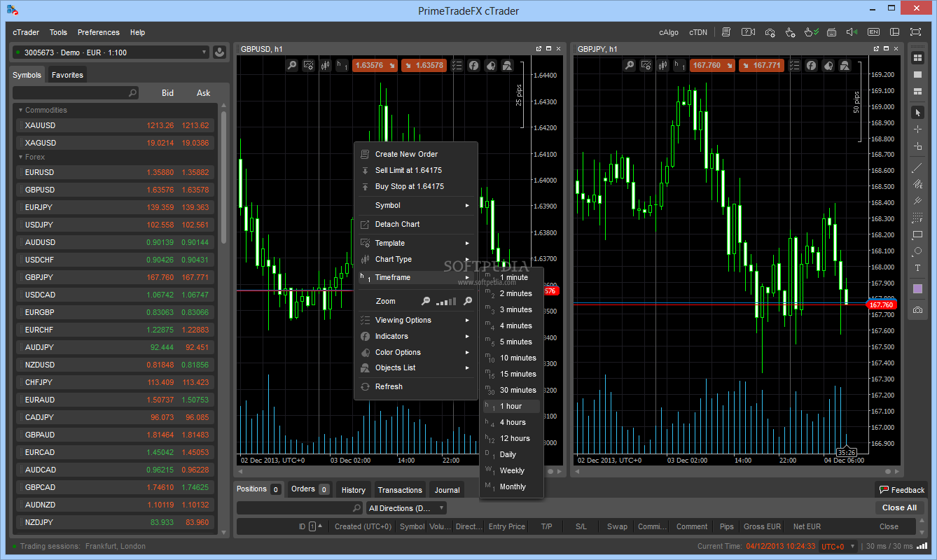The width and height of the screenshot is (937, 560).
Task: Choose the 4 hours timeframe
Action: pos(512,422)
